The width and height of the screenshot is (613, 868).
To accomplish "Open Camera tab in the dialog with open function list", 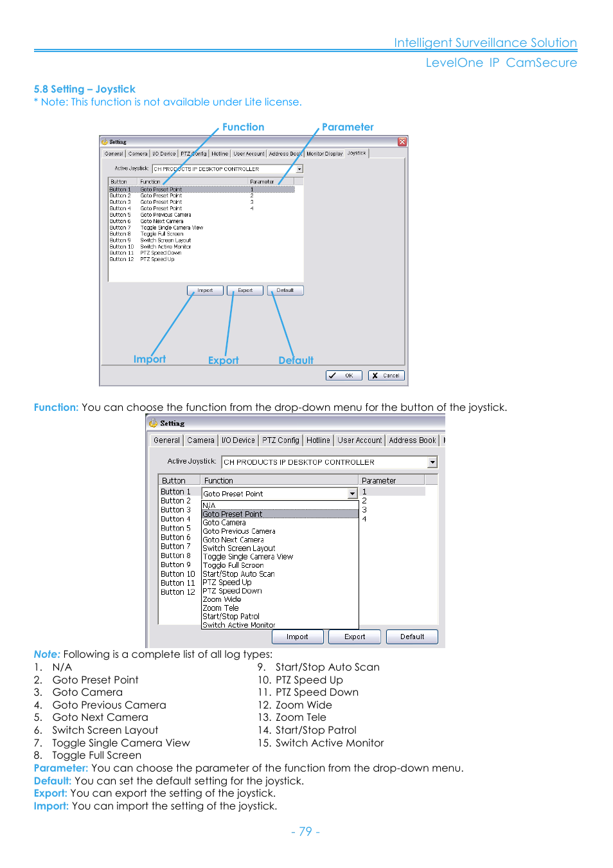I will coord(201,440).
